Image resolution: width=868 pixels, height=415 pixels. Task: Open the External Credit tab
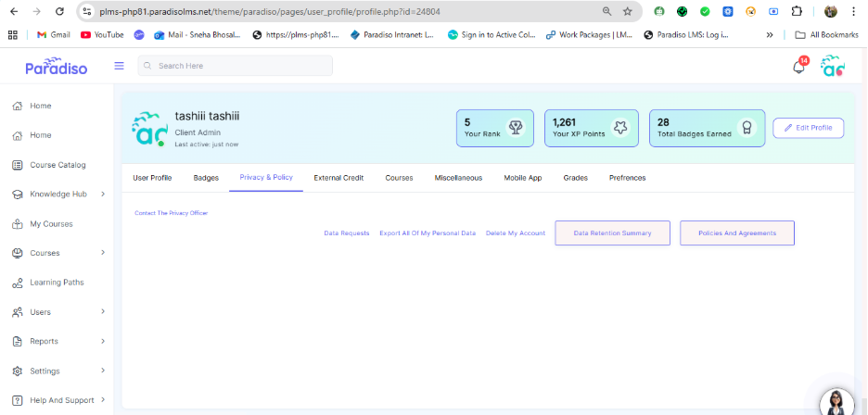click(338, 178)
